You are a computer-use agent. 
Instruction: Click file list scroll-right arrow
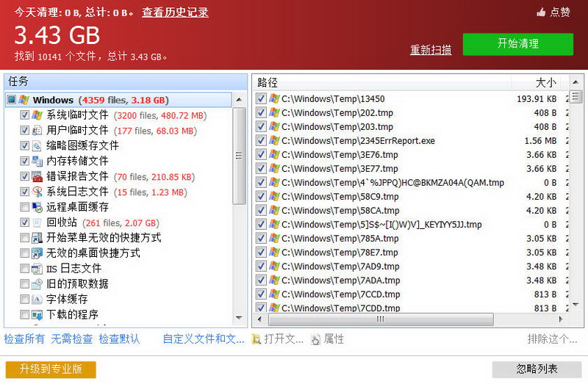[561, 319]
